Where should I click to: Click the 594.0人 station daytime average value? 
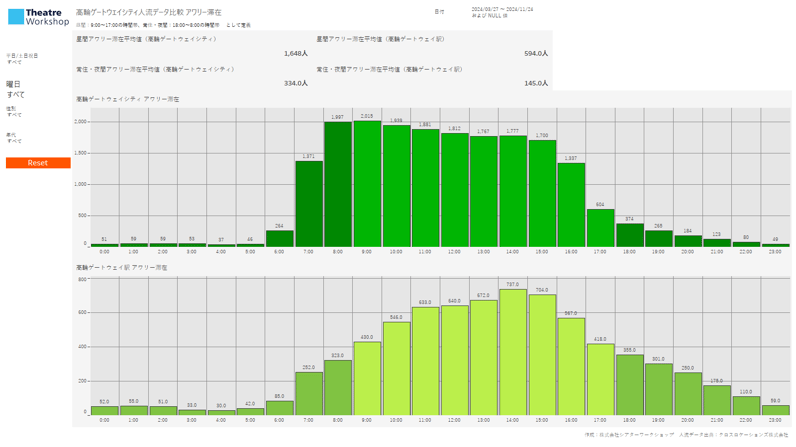[x=536, y=53]
